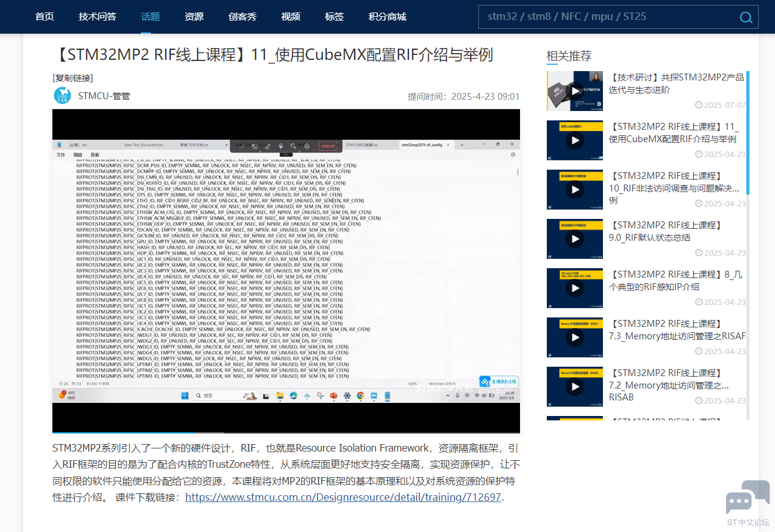Play the related video 10_RIF非法访问调查与问题解决
This screenshot has height=532, width=775.
point(574,190)
